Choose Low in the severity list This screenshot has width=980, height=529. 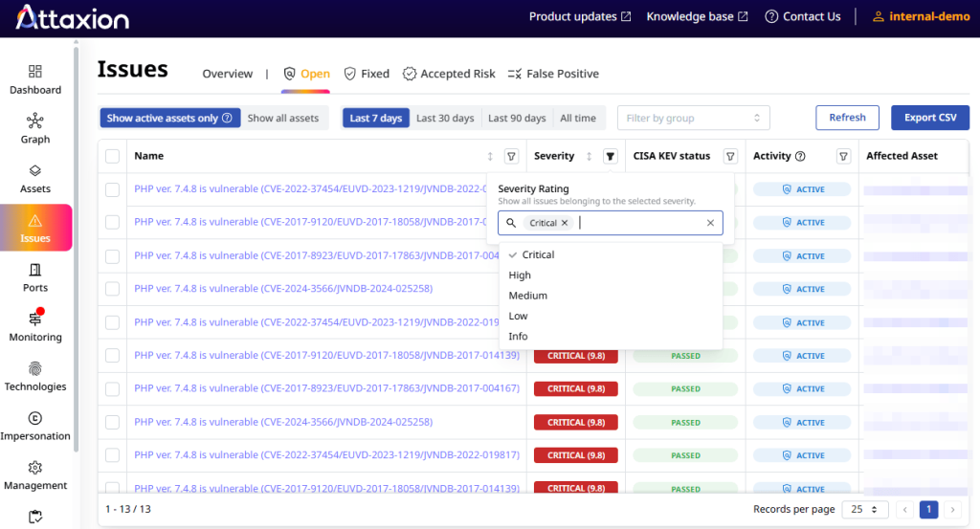(611, 316)
